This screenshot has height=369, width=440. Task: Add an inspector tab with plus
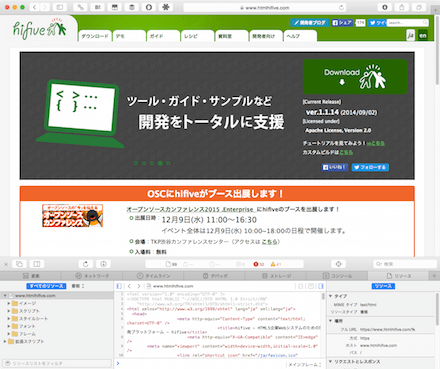(434, 276)
